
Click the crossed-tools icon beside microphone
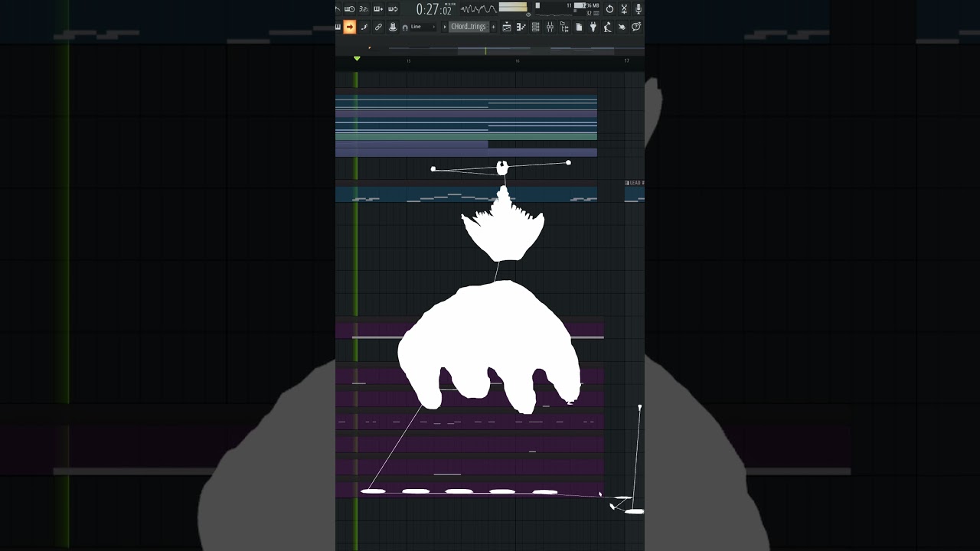624,9
